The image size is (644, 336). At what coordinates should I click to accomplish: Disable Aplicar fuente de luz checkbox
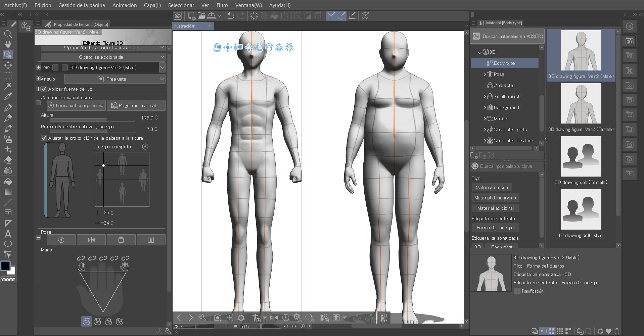[x=44, y=89]
